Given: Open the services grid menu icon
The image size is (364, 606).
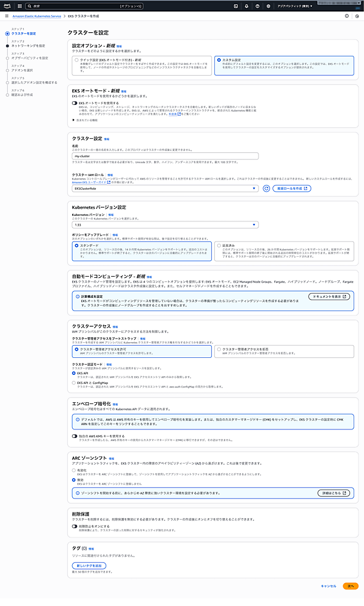Looking at the screenshot, I should tap(18, 5).
